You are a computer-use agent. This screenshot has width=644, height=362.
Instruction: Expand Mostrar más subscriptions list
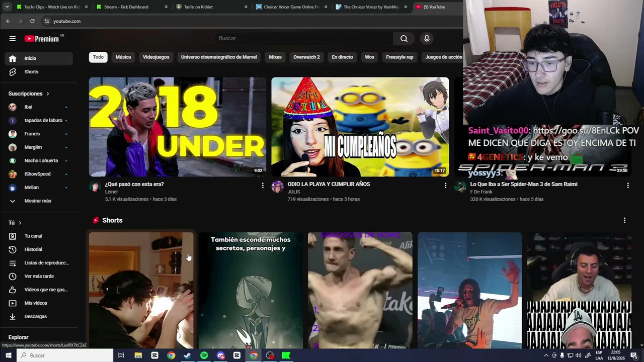click(39, 201)
